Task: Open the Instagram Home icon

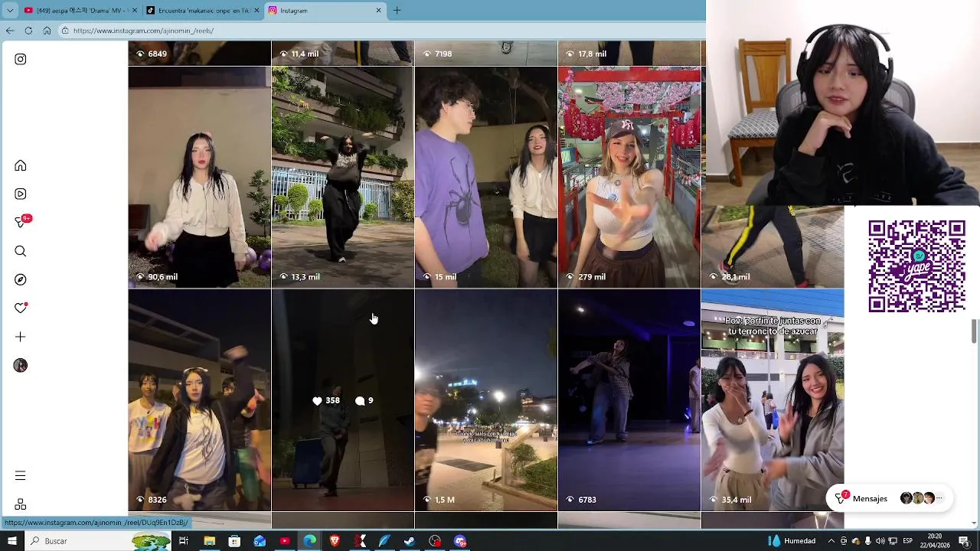Action: click(21, 165)
